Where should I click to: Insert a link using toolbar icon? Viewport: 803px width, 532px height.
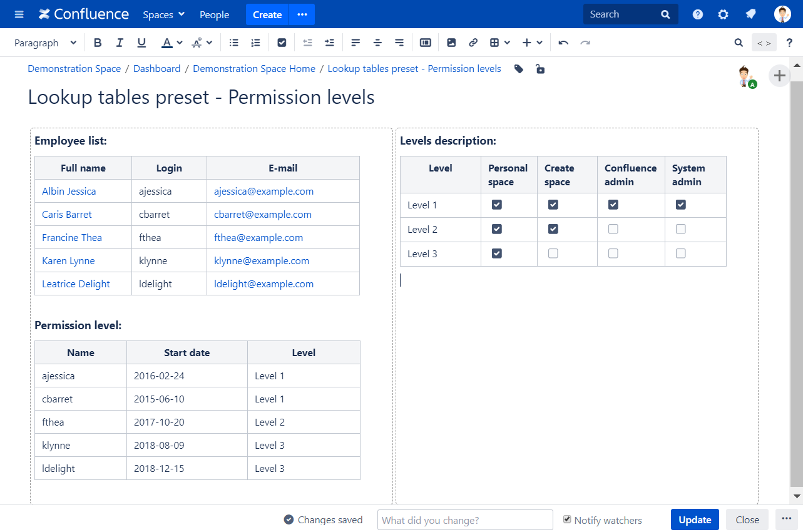[x=473, y=43]
